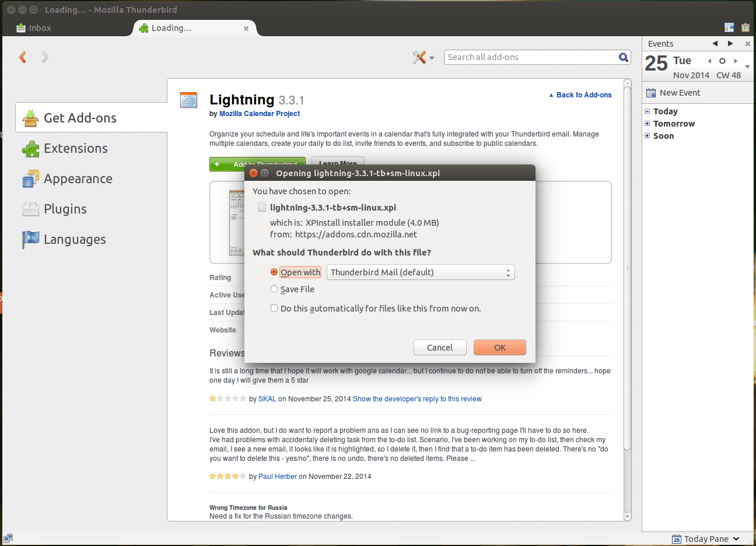
Task: Enable do this automatically checkbox
Action: click(274, 309)
